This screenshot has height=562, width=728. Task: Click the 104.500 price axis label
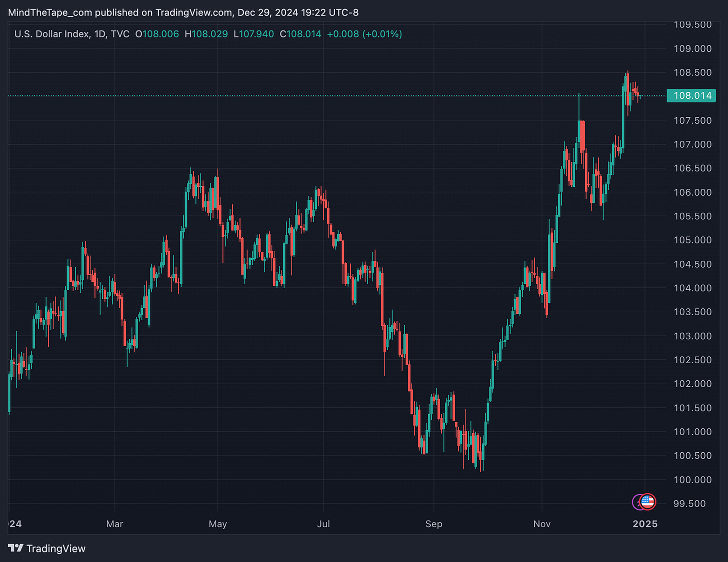tap(692, 264)
